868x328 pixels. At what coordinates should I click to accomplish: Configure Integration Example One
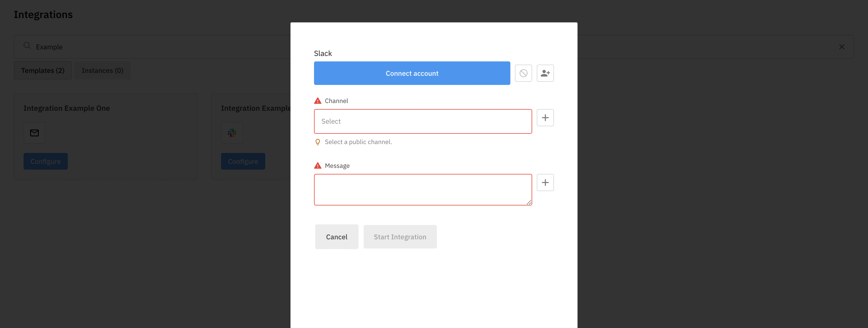pos(45,161)
